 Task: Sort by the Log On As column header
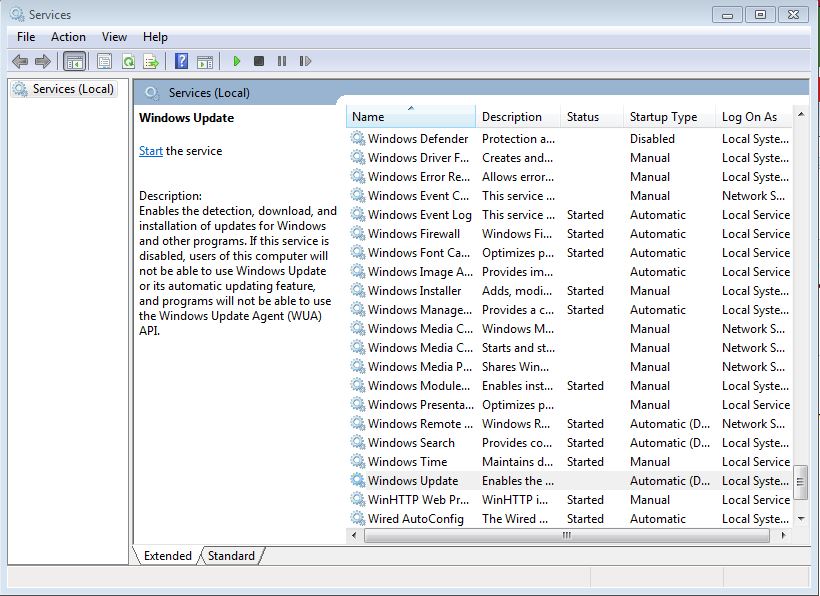[x=754, y=117]
